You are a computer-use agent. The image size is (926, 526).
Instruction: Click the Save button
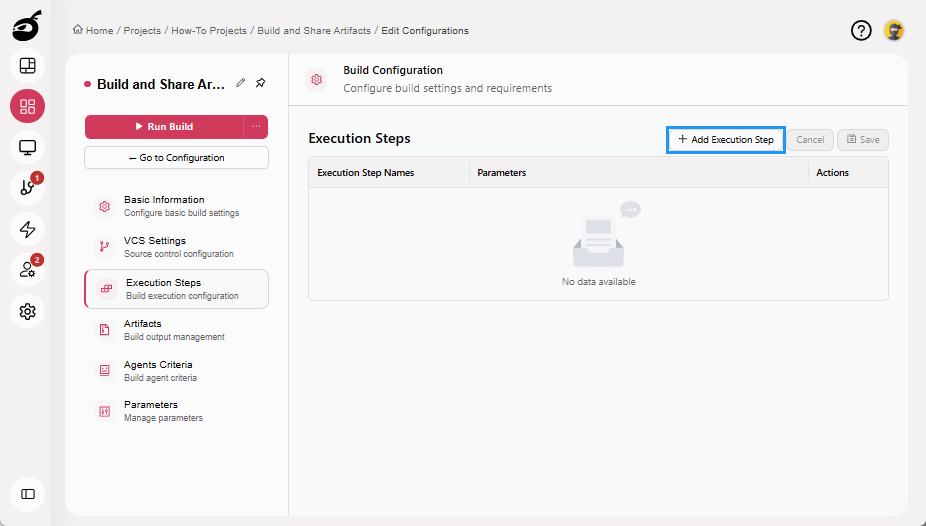pos(863,140)
